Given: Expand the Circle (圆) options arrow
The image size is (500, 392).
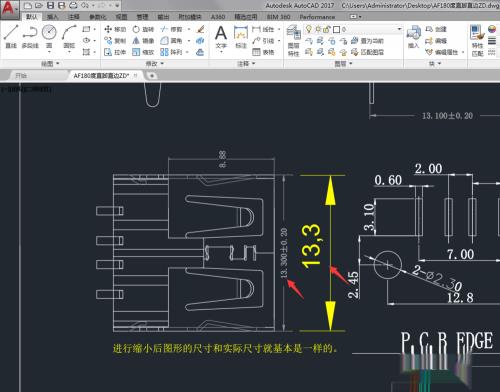Looking at the screenshot, I should click(49, 51).
